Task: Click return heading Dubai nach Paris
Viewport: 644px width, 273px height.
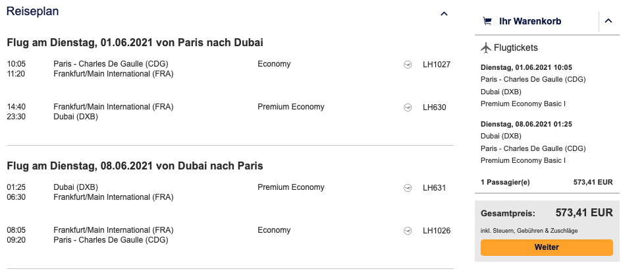Action: pos(134,166)
